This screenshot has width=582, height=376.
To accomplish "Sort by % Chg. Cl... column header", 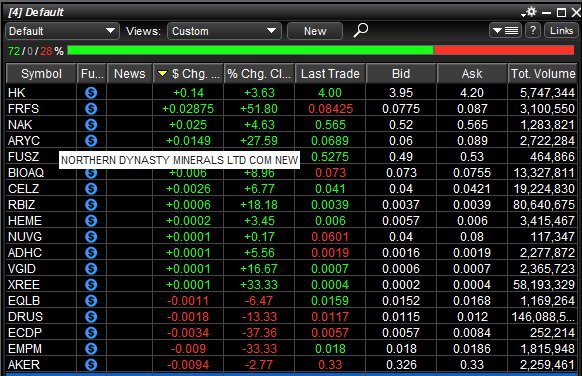I will point(259,73).
